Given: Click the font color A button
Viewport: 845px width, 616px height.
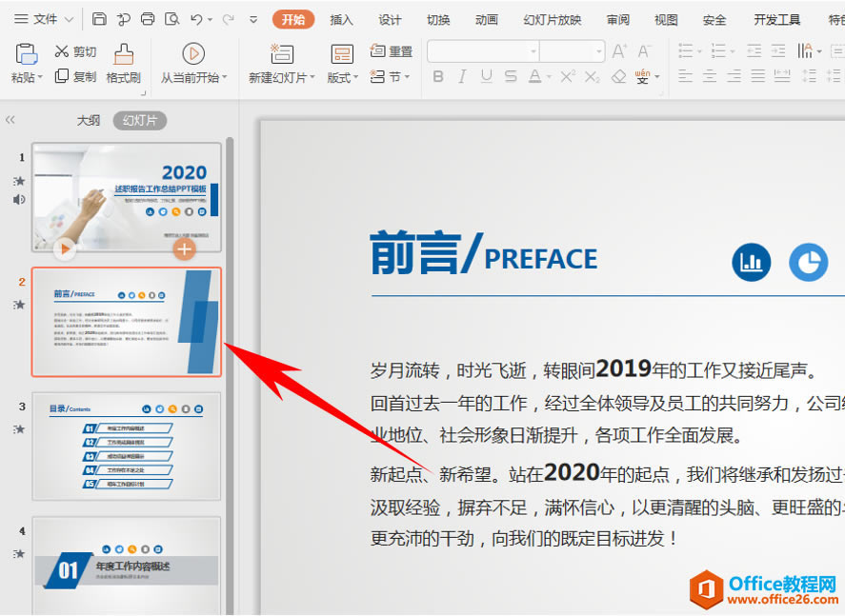Looking at the screenshot, I should point(534,76).
